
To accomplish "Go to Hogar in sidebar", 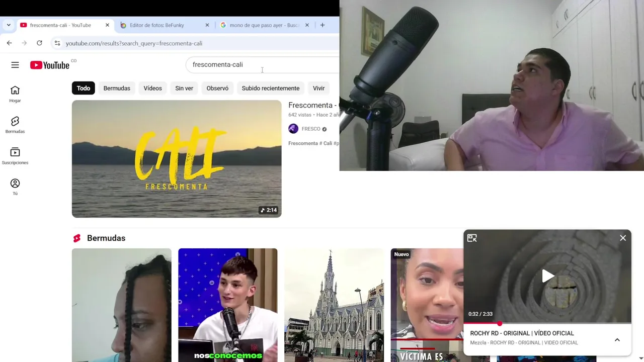I will 15,94.
